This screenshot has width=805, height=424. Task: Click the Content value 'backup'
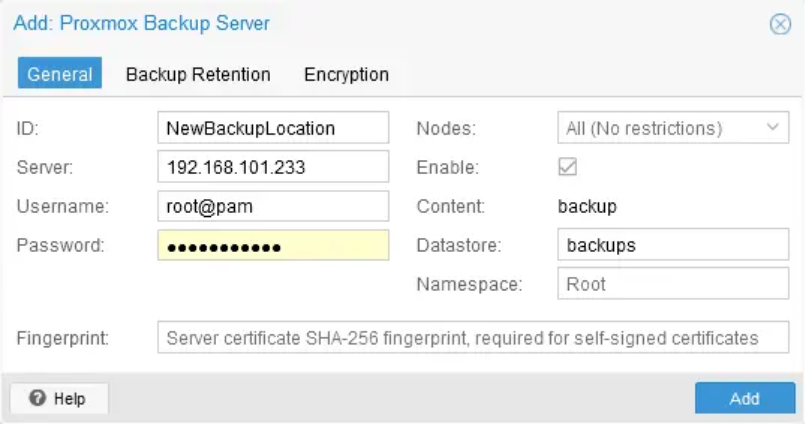(587, 207)
